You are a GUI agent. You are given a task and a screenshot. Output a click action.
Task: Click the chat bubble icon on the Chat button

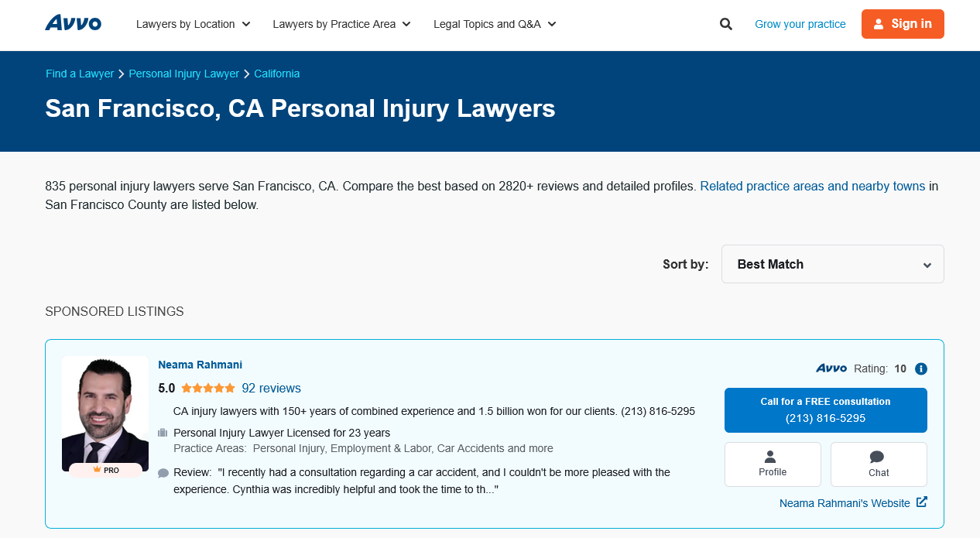[878, 457]
